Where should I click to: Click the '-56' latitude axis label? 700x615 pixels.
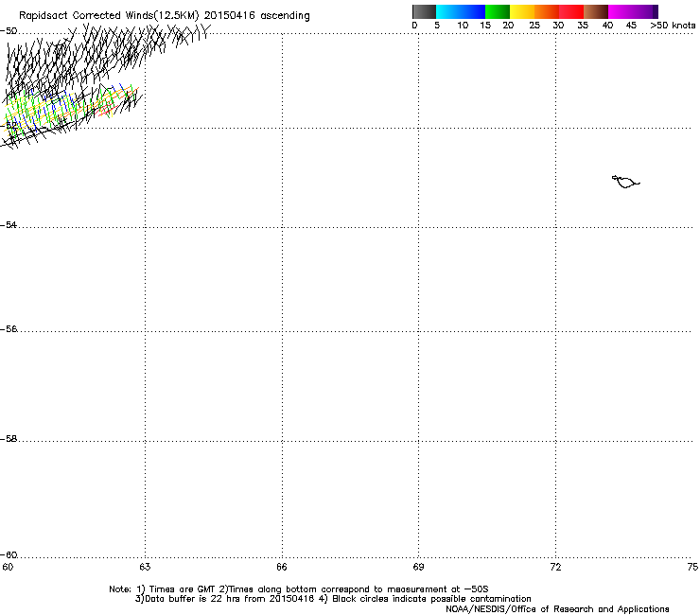(9, 329)
